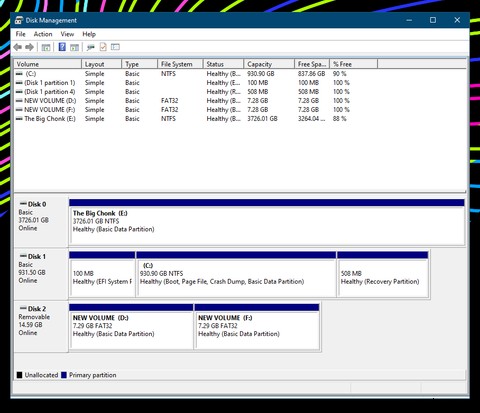Toggle the Show/Hide Console Tree toolbar icon
The image size is (480, 413).
(x=46, y=47)
